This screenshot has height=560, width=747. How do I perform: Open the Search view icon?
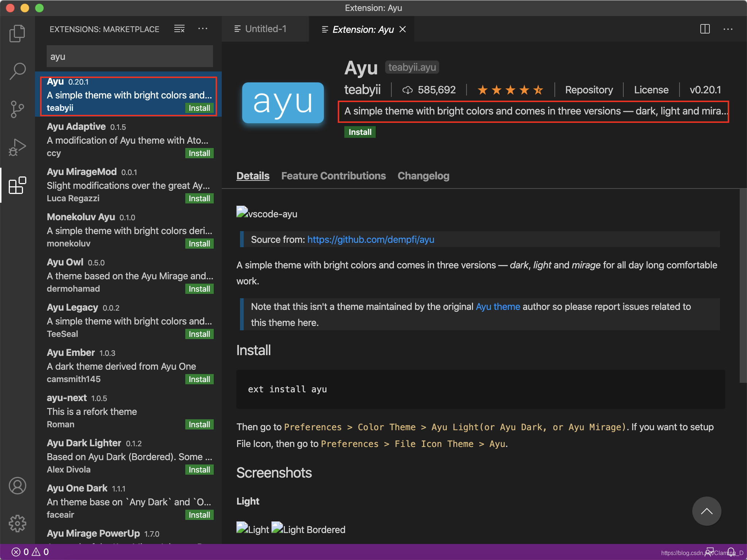coord(17,71)
